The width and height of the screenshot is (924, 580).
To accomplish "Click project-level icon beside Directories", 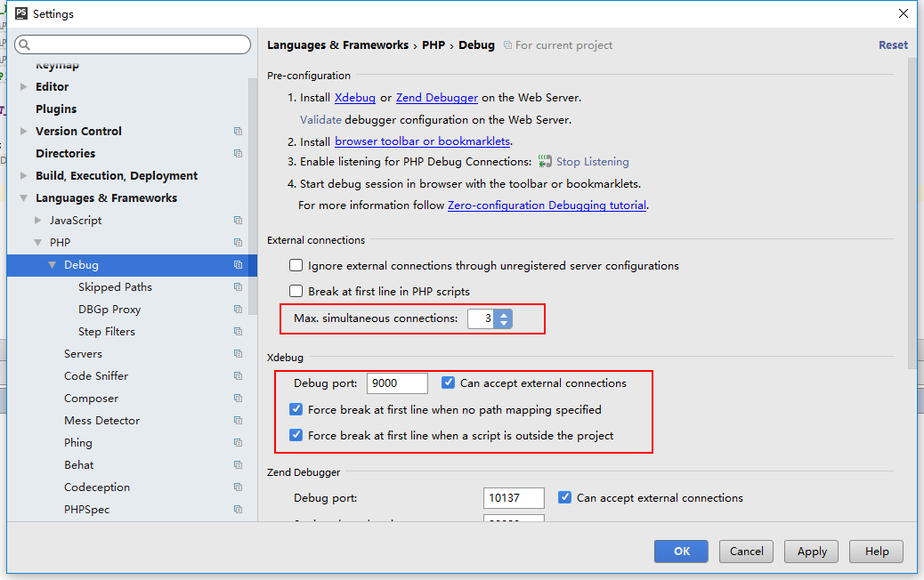I will pyautogui.click(x=238, y=154).
